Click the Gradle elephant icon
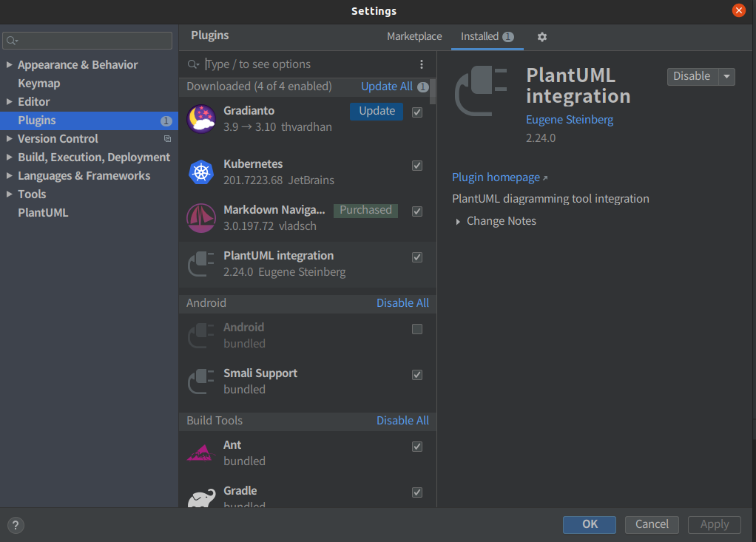This screenshot has height=542, width=756. [x=201, y=498]
